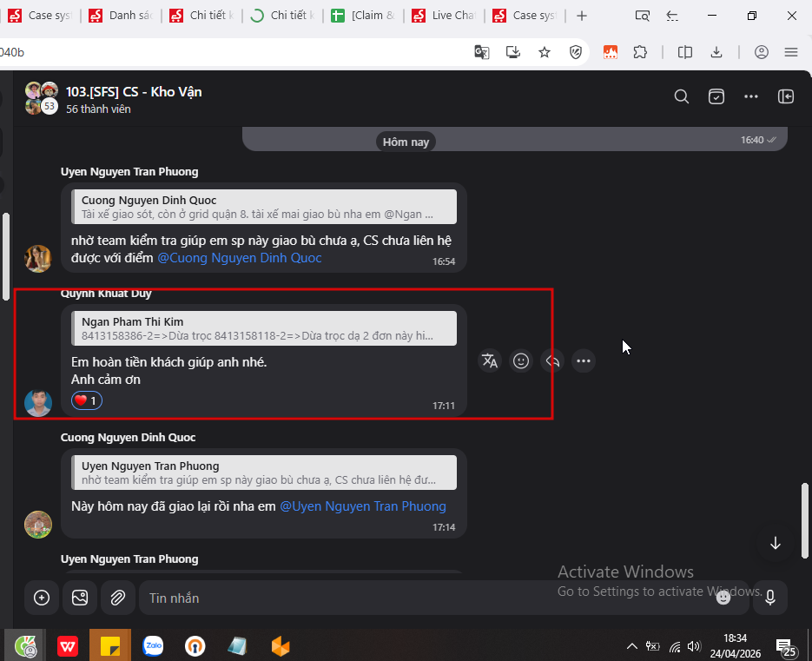Screen dimensions: 812x661
Task: Jump to latest message with down arrow
Action: click(776, 543)
